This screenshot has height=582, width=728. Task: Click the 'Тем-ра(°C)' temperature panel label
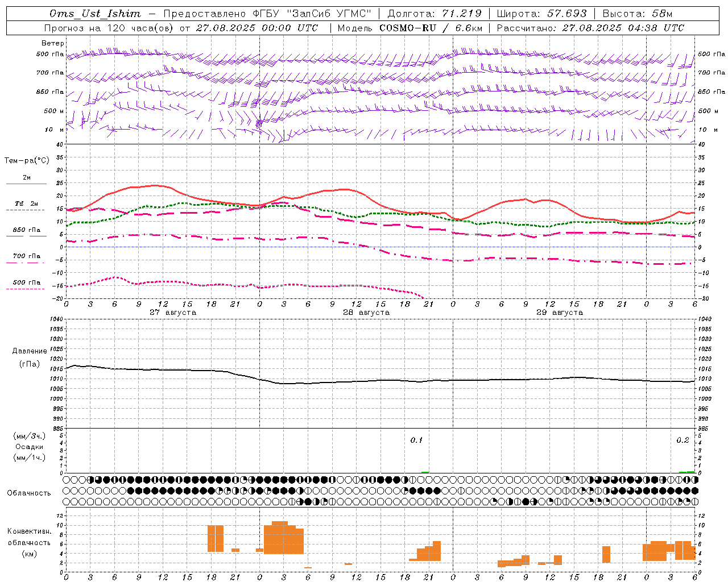pyautogui.click(x=27, y=161)
